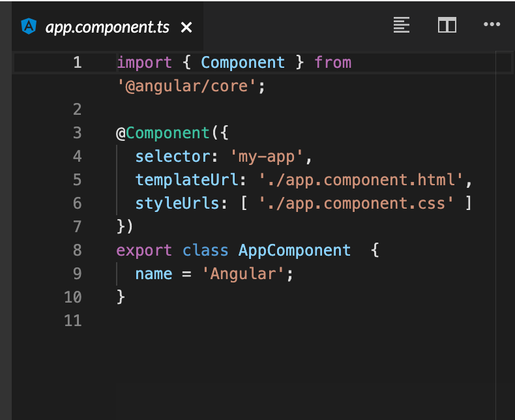Click 'Component' in the import statement
Screen dimensions: 515x420
pos(243,63)
